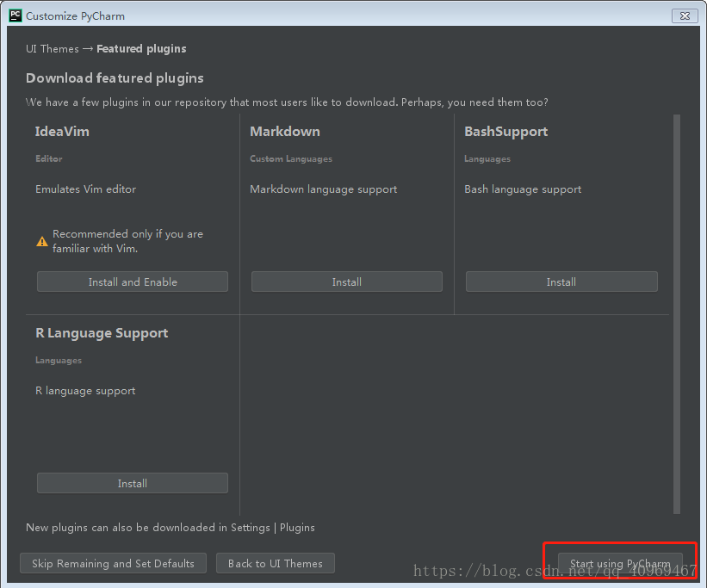Install the R Language Support plugin

(133, 483)
